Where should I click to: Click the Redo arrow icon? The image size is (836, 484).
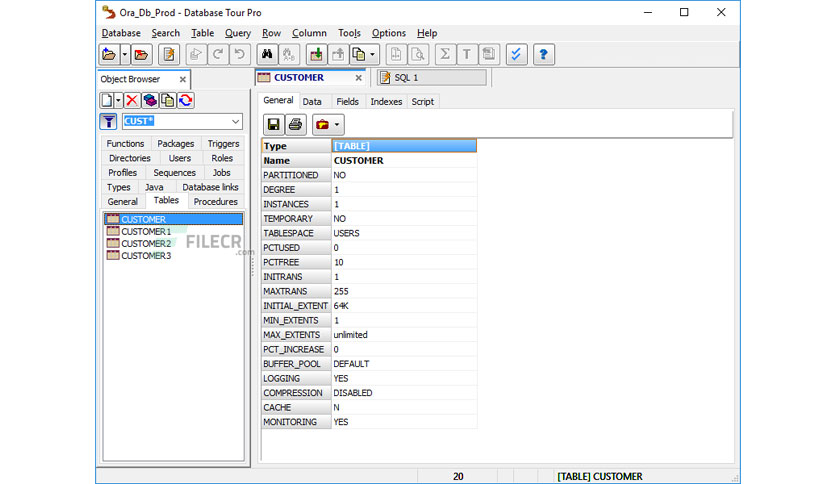(x=218, y=54)
